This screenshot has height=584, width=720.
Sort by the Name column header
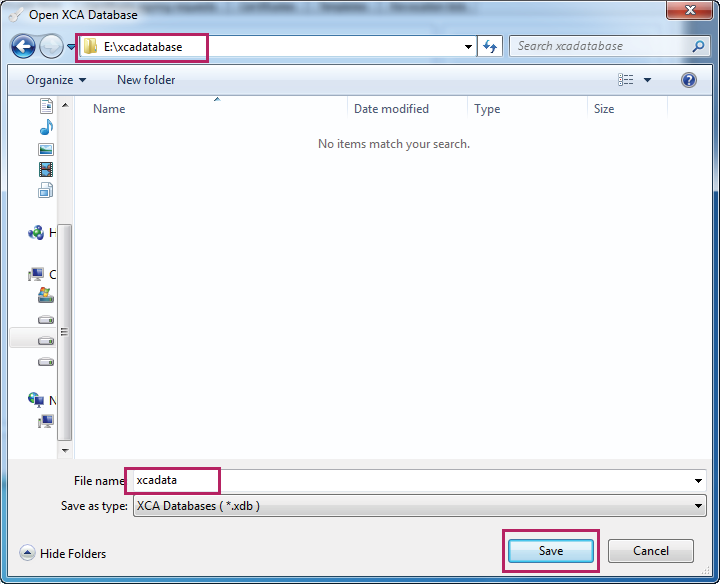point(109,109)
